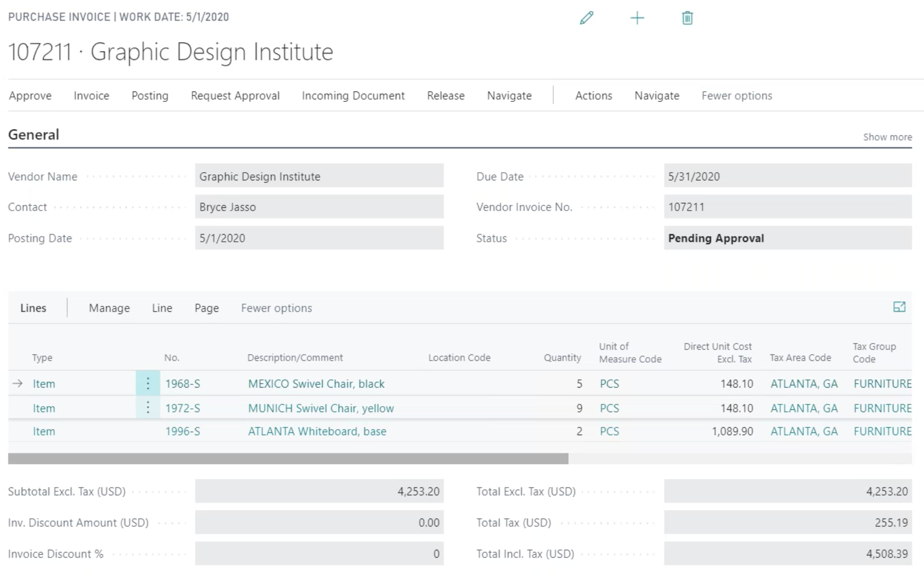This screenshot has width=924, height=576.
Task: Click Show more in General section
Action: pos(887,137)
